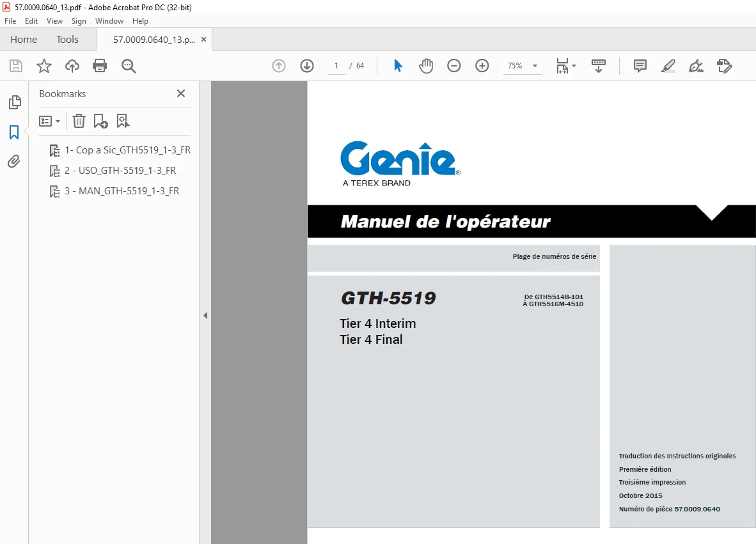Close the Bookmarks panel
This screenshot has width=756, height=544.
click(181, 93)
